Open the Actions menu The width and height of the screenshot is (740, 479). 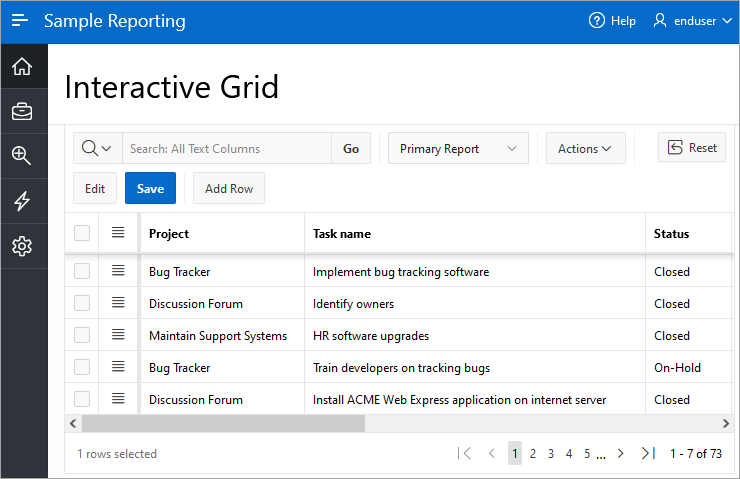(585, 149)
